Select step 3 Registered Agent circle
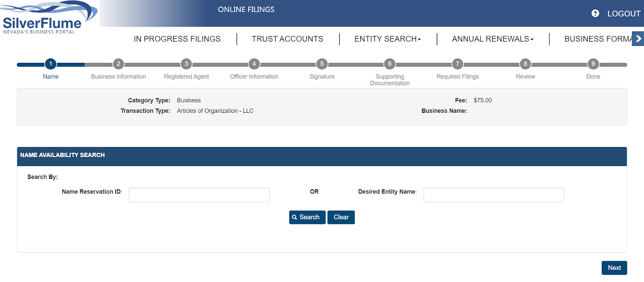644x282 pixels. click(186, 64)
